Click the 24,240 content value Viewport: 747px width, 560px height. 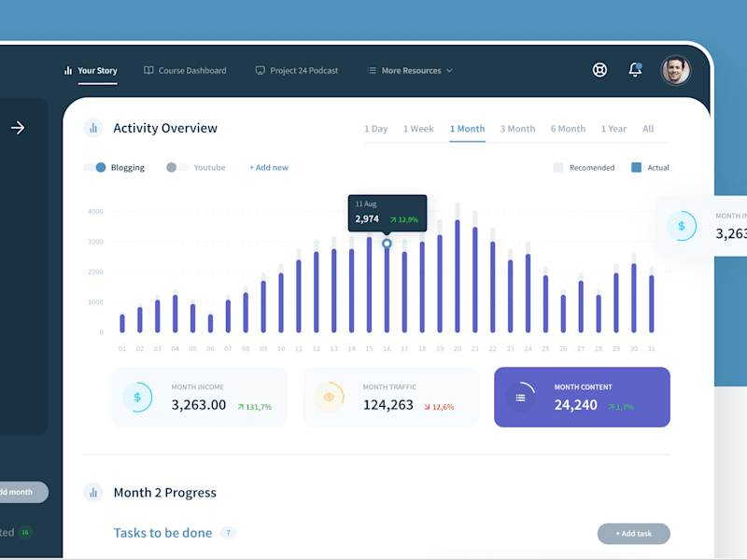click(x=575, y=405)
